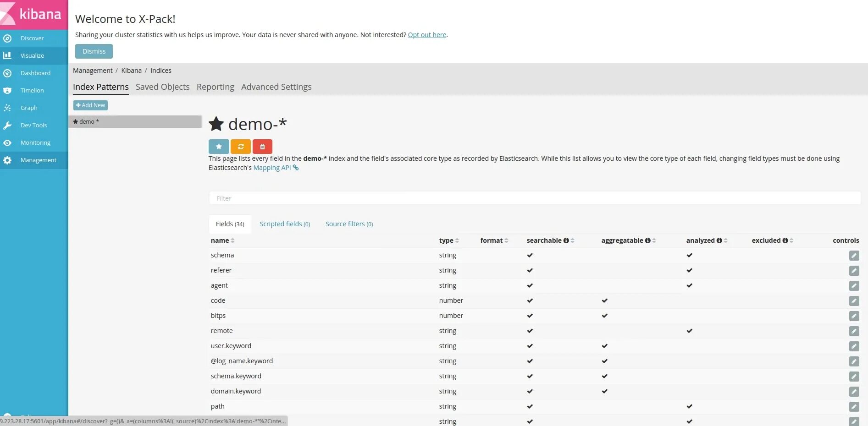This screenshot has width=868, height=426.
Task: Click the analyzed info icon
Action: 719,240
